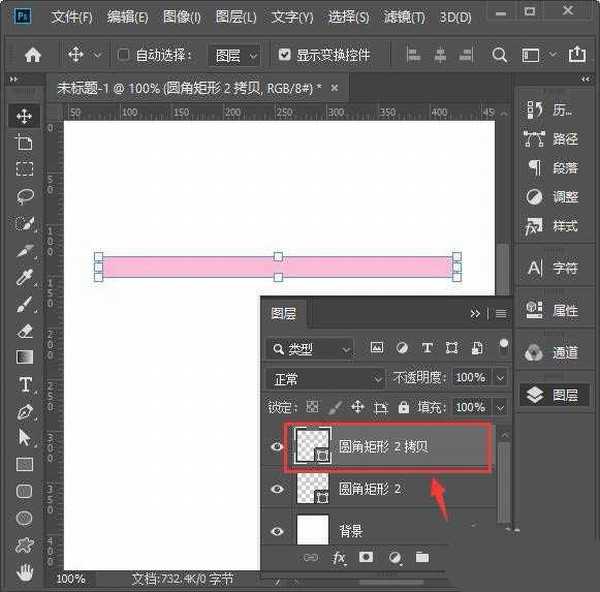Toggle lock transparent pixels
Viewport: 600px width, 592px height.
tap(312, 406)
